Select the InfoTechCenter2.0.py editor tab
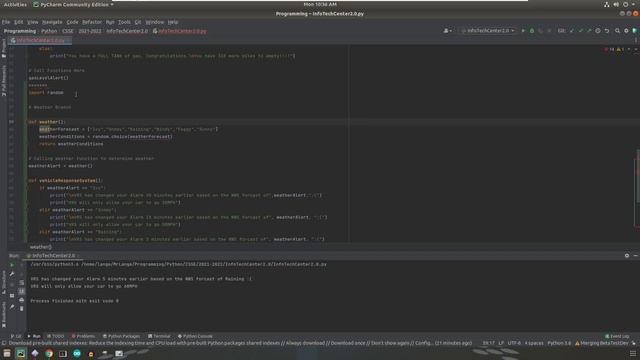The height and width of the screenshot is (360, 640). point(40,40)
